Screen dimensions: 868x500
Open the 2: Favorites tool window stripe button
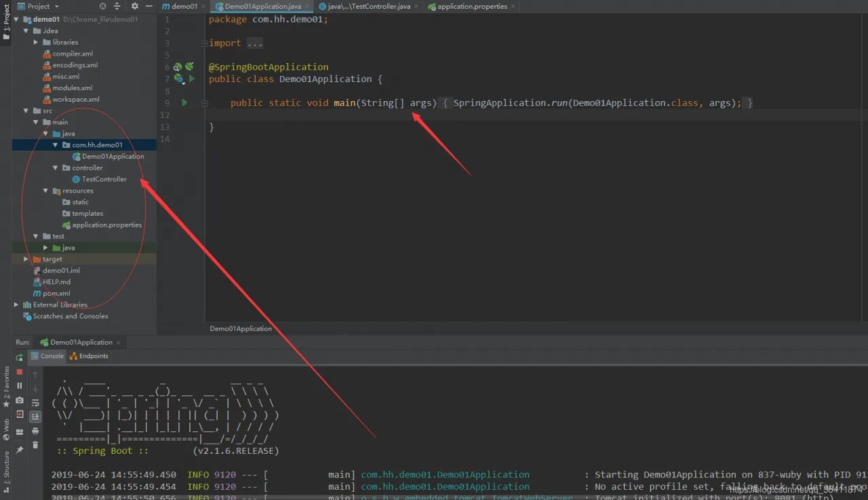tap(7, 387)
